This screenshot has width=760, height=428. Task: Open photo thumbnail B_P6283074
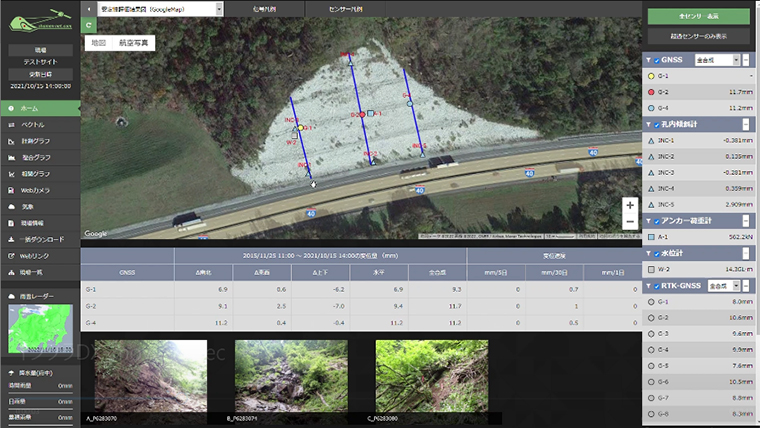click(291, 376)
